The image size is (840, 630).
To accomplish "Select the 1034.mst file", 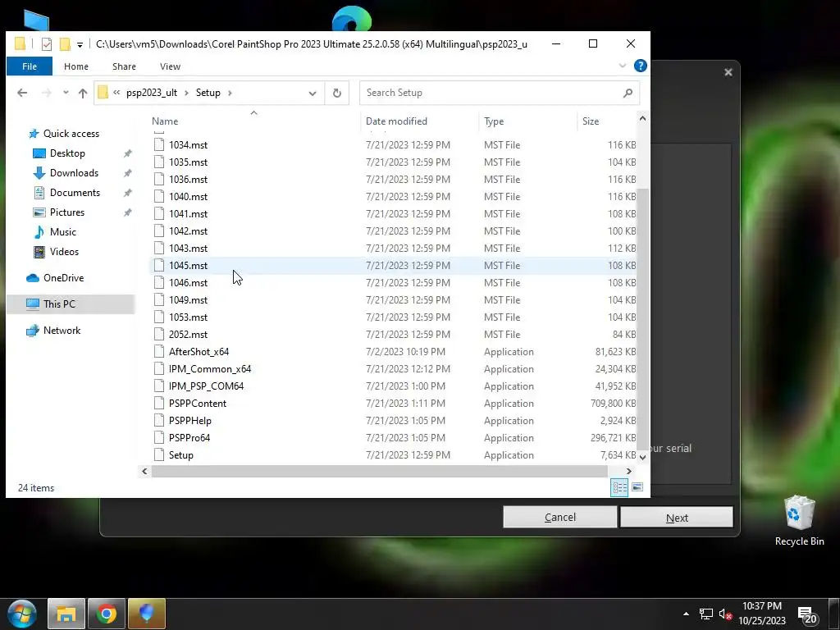I will tap(188, 145).
